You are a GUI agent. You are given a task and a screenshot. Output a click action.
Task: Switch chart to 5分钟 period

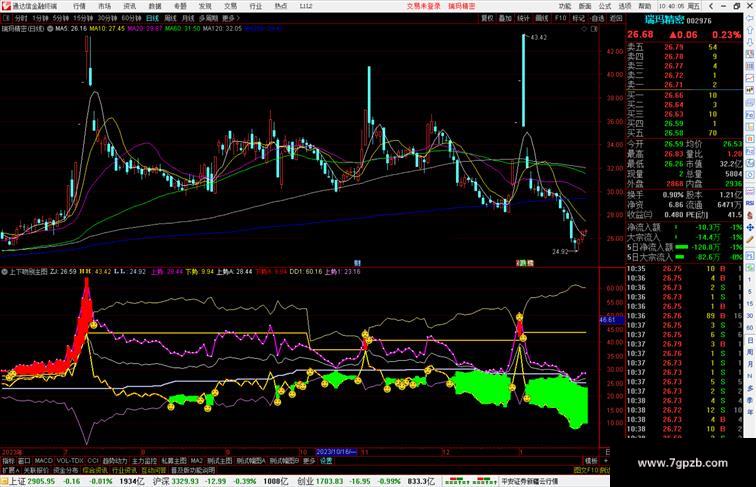pos(61,18)
